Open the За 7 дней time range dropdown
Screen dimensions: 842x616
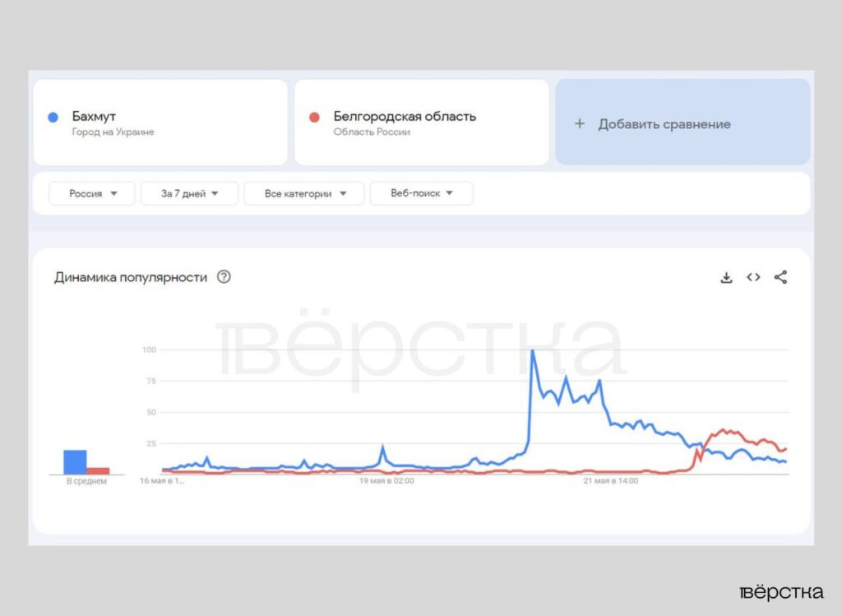[189, 193]
